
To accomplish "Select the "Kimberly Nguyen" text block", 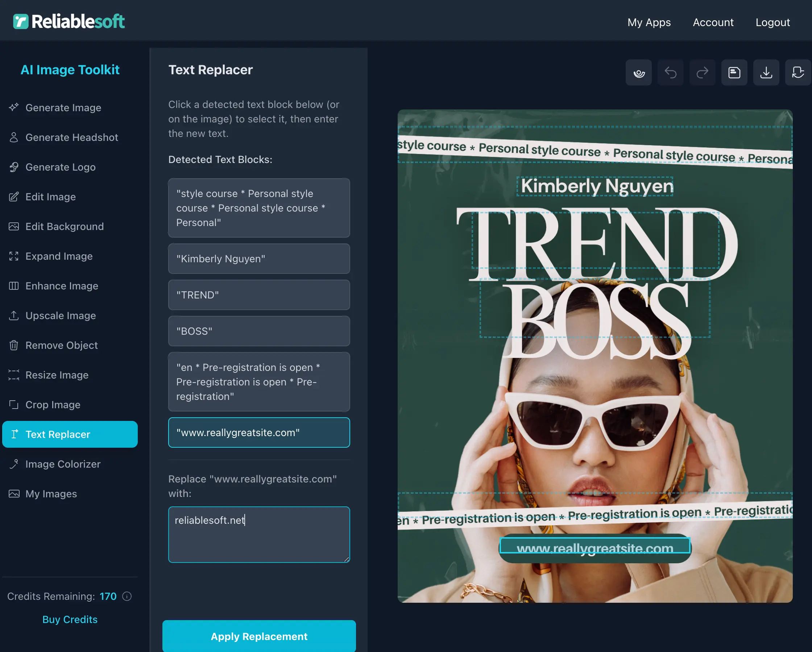I will coord(259,259).
